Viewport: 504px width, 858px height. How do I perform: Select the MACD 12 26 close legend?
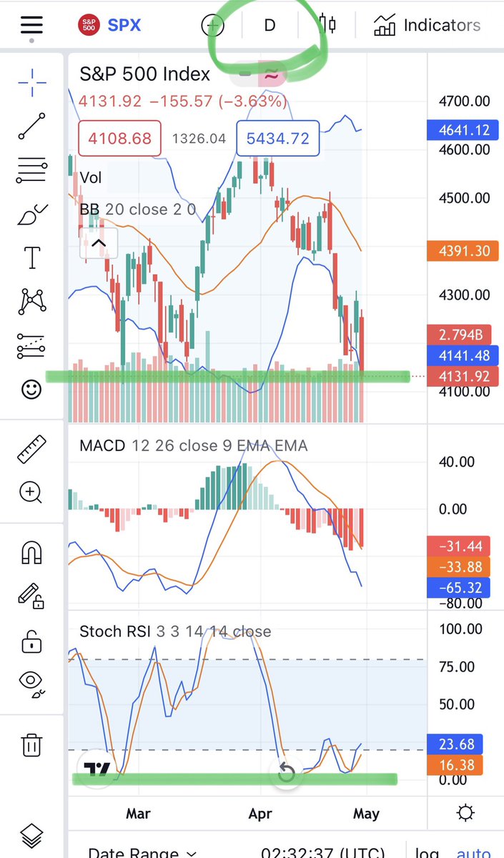(x=193, y=445)
